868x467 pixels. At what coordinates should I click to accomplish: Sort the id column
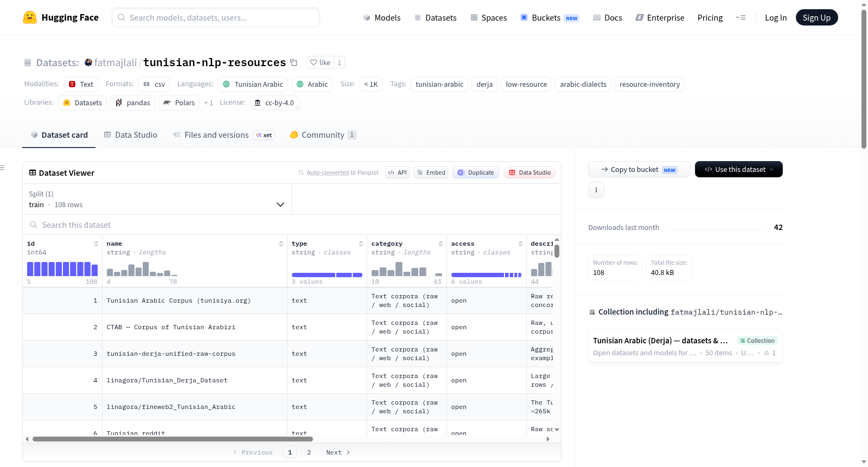96,244
